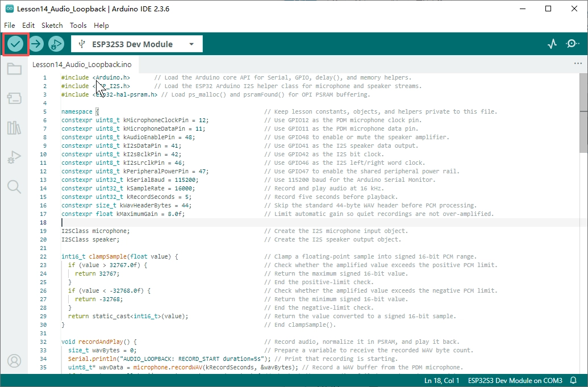Click 'return 32767;' on line 24

(97, 274)
